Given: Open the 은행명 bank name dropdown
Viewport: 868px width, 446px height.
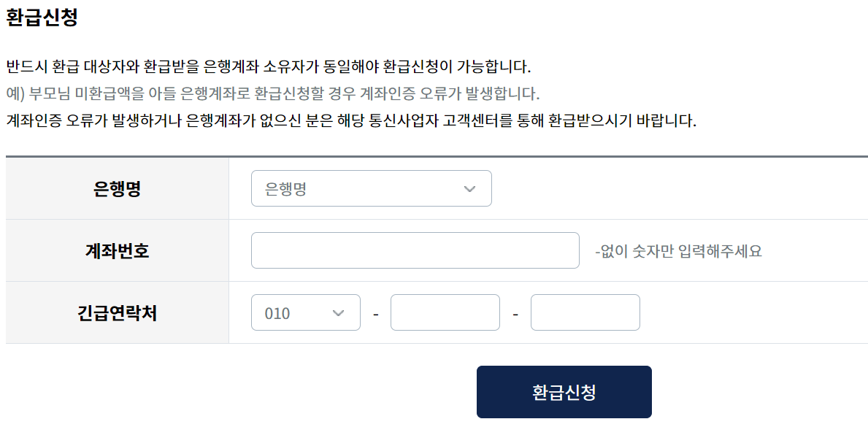Looking at the screenshot, I should tap(371, 188).
